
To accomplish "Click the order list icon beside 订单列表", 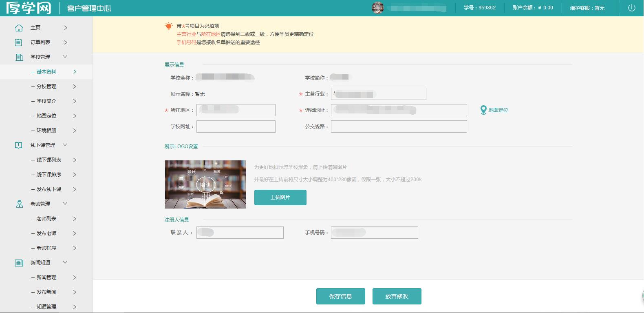I will point(19,42).
